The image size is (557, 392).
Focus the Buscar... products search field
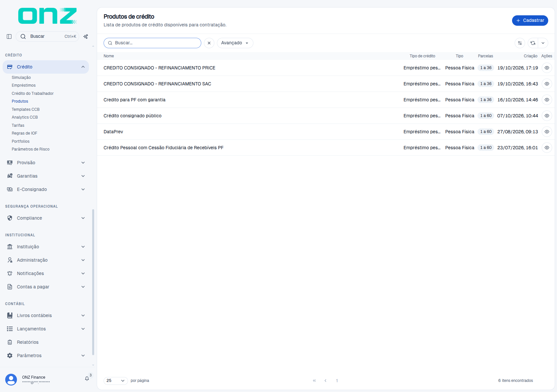[x=152, y=43]
